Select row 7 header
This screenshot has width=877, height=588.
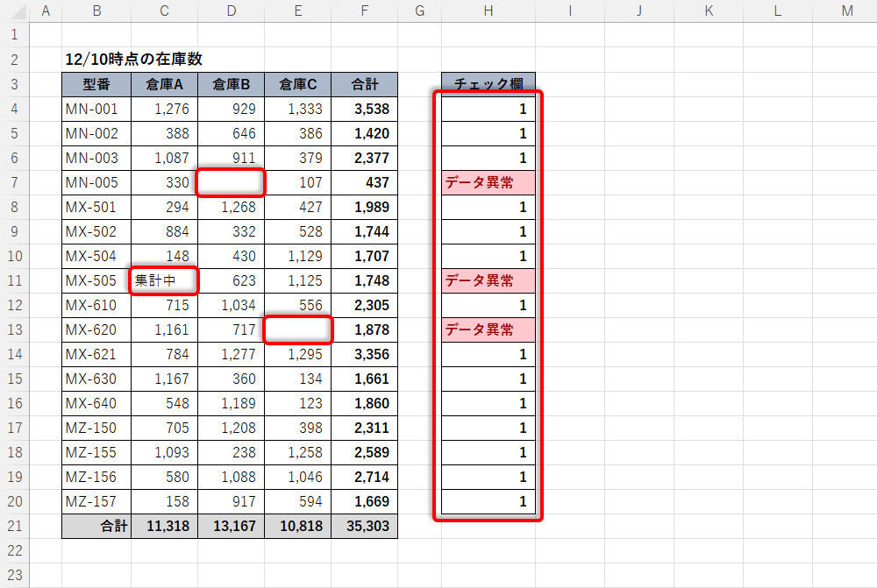click(x=15, y=183)
